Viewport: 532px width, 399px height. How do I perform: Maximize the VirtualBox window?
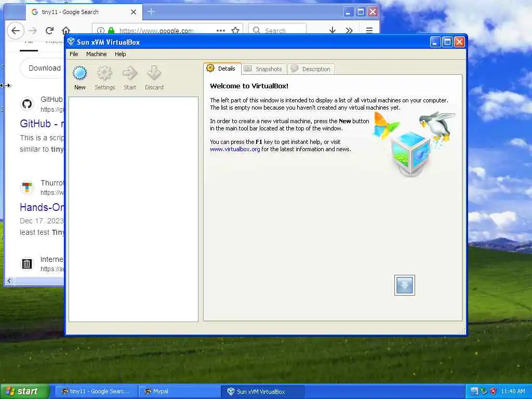pyautogui.click(x=447, y=42)
